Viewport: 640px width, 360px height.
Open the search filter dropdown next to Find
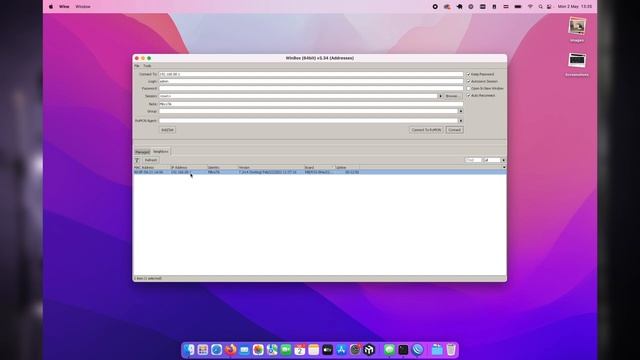click(x=503, y=160)
